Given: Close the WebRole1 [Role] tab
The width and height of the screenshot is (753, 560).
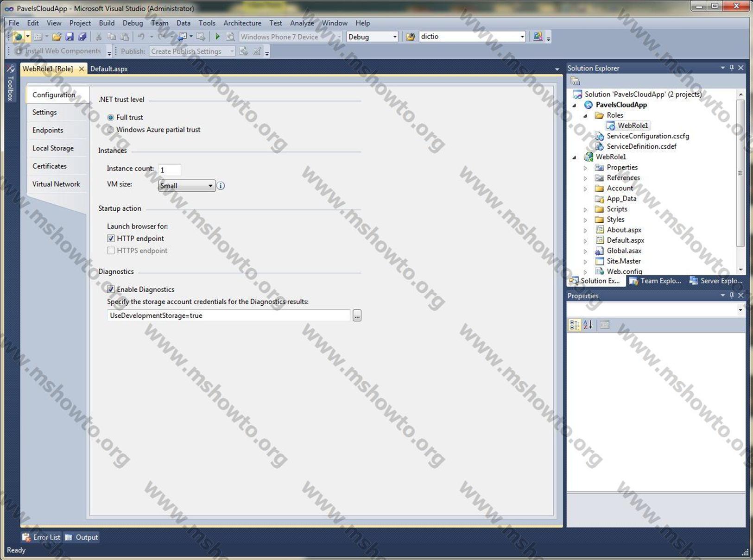Looking at the screenshot, I should coord(82,69).
